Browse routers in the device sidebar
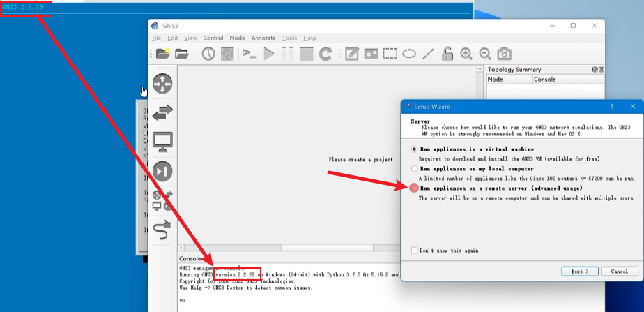Screen dimensions: 644x312 click(162, 83)
